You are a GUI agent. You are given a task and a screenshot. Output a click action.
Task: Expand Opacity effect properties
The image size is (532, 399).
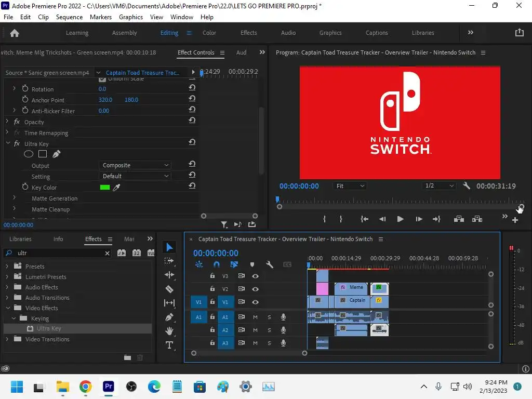click(7, 121)
